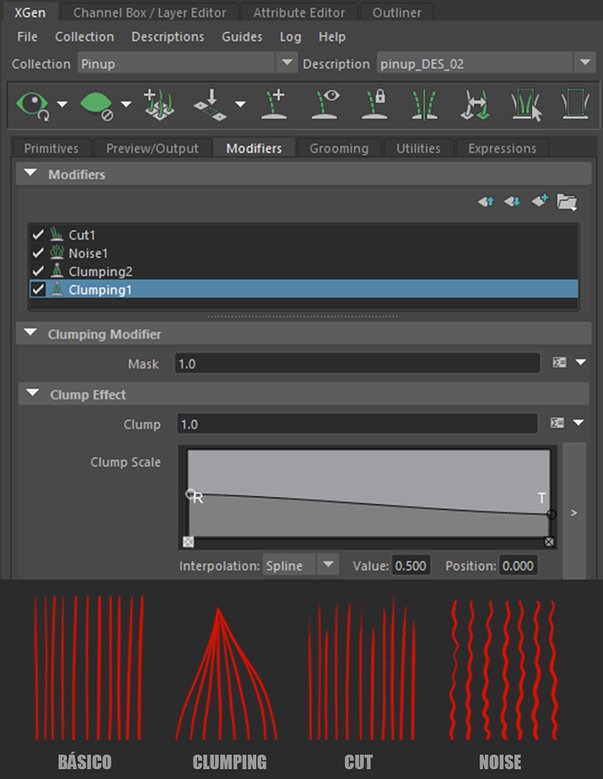The height and width of the screenshot is (779, 603).
Task: Collapse the Clump Effect section
Action: click(30, 394)
